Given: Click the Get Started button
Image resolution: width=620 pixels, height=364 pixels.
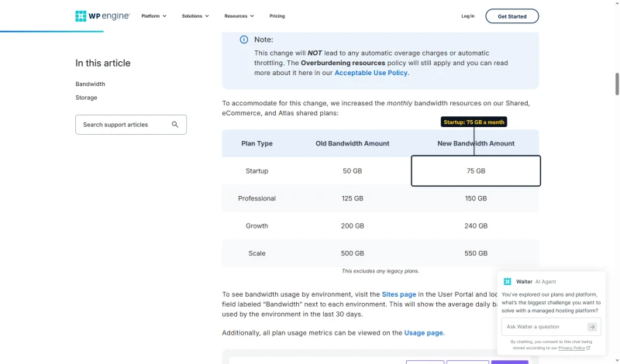Looking at the screenshot, I should click(x=512, y=16).
